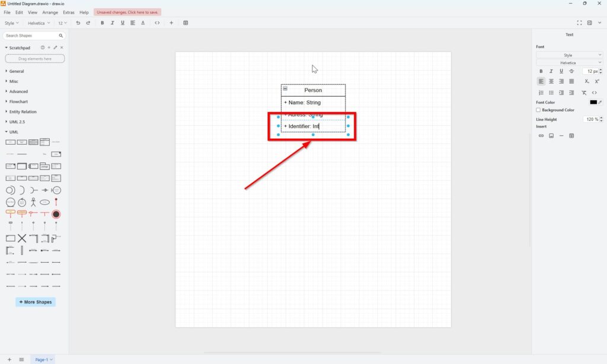Click the redo arrow in the toolbar
The width and height of the screenshot is (607, 364).
(x=88, y=23)
